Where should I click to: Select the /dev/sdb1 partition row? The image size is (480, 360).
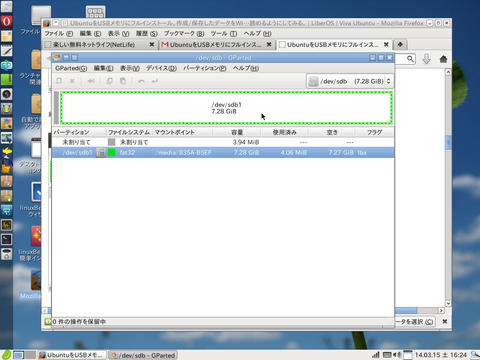coord(223,153)
